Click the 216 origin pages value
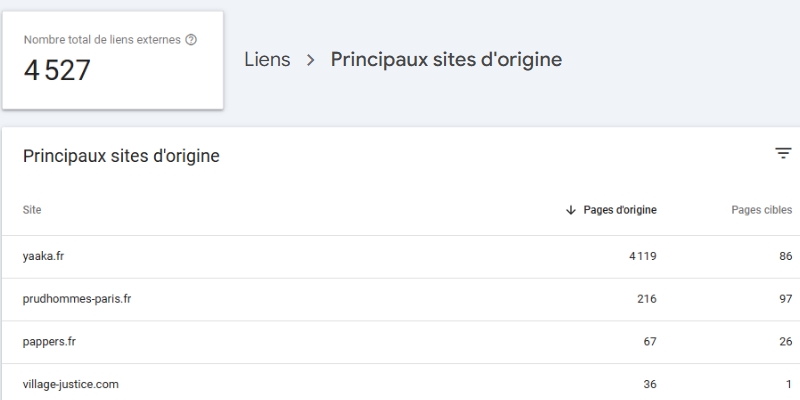800x400 pixels. 646,299
